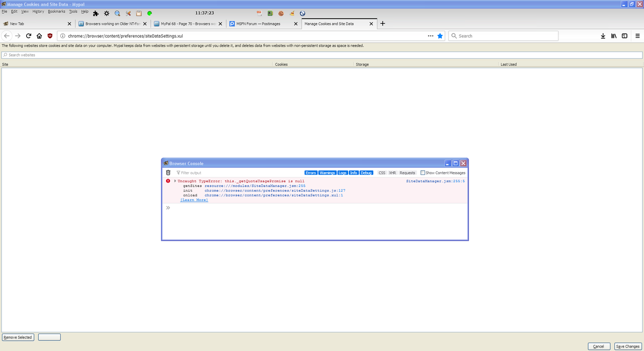Click the green chip icon in top toolbar

tap(270, 13)
